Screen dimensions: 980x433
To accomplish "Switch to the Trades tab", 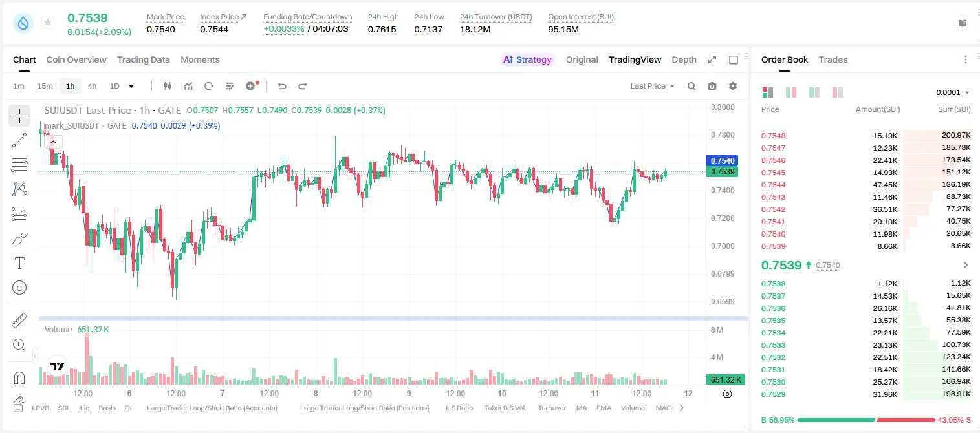I will click(833, 59).
